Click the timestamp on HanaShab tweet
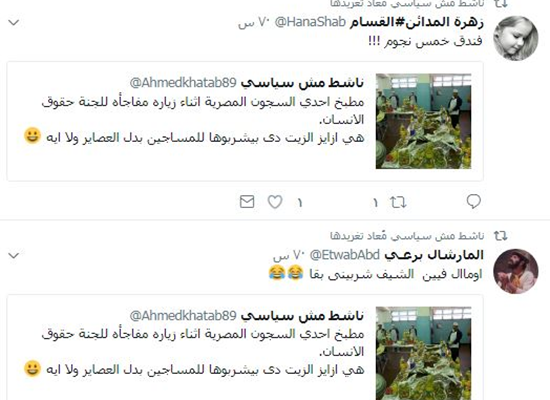This screenshot has width=550, height=400. [253, 22]
